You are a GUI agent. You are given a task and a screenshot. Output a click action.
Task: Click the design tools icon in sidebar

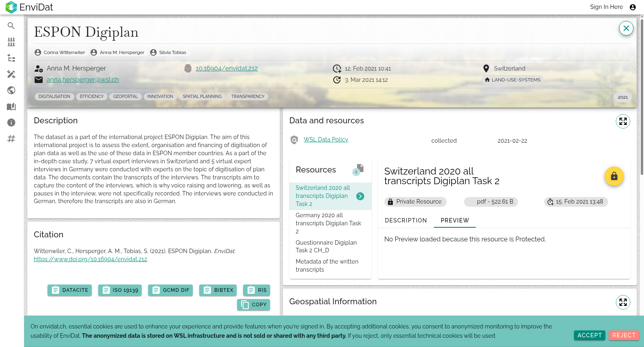click(11, 74)
